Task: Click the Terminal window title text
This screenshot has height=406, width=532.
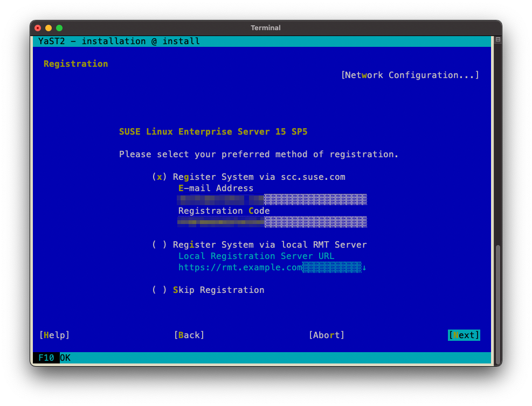Action: (266, 28)
